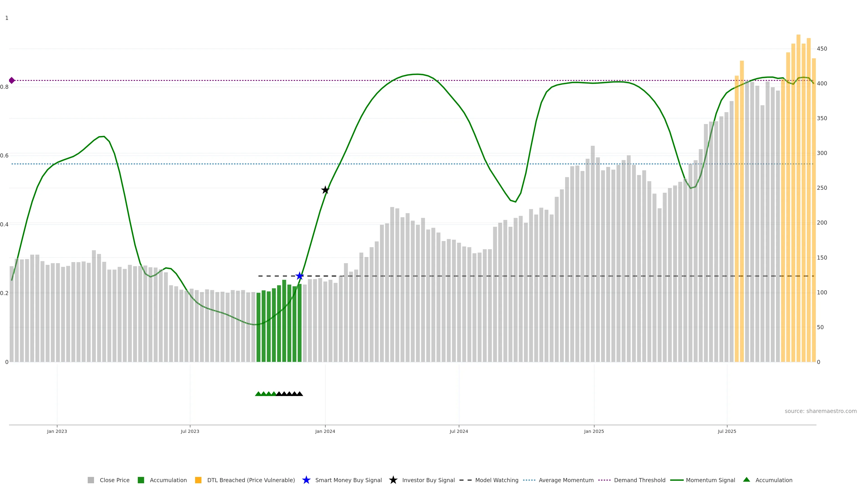Click the green triangle icon in legend
Viewport: 868px width, 488px height.
coord(746,480)
